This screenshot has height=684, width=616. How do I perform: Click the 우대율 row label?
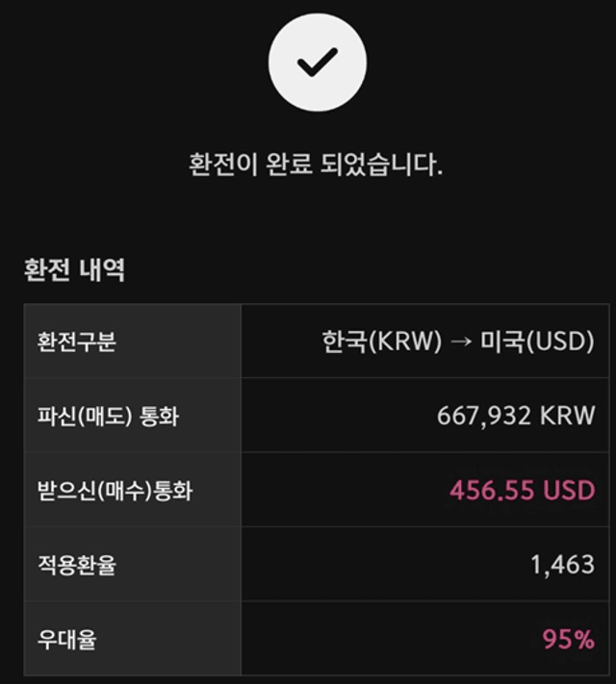66,640
